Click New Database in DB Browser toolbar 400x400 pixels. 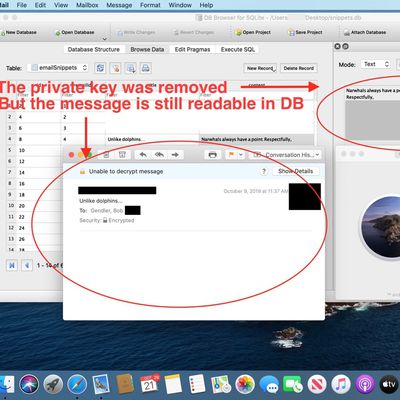[18, 32]
